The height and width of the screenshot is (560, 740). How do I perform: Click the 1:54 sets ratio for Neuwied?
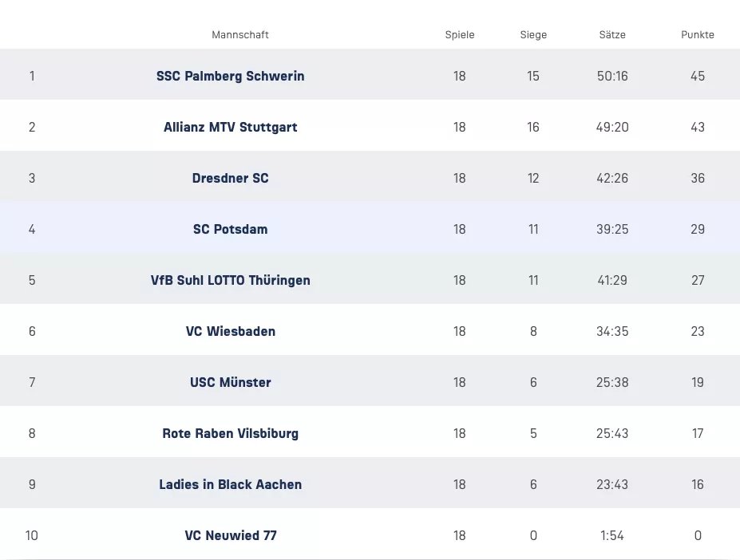tap(612, 535)
